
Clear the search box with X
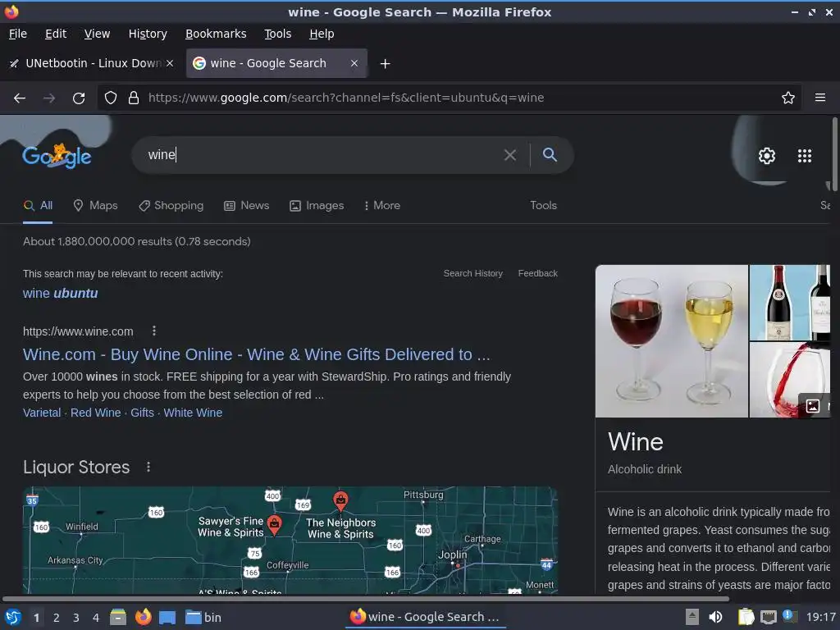pos(510,155)
